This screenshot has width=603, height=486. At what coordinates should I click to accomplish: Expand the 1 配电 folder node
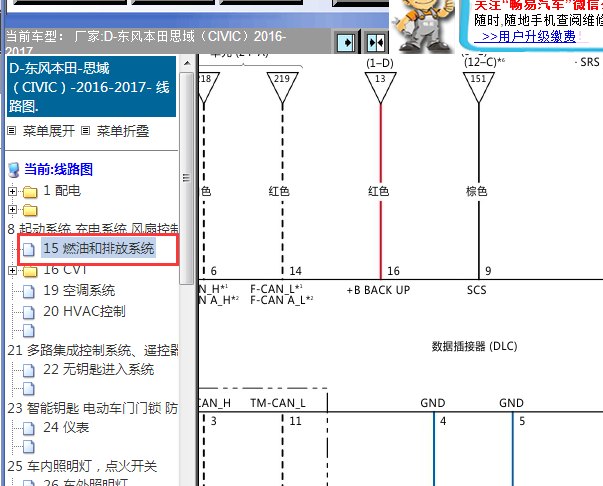[x=12, y=191]
